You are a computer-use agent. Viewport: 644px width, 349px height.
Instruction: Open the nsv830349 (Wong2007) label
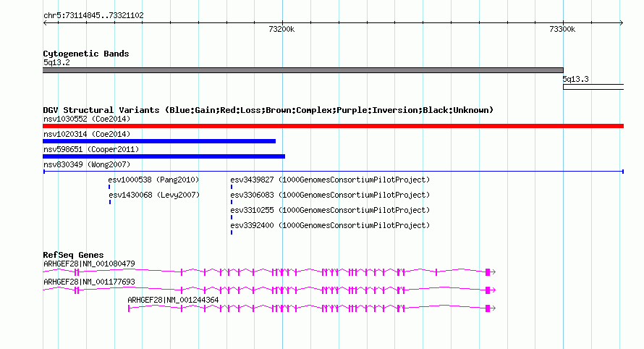pos(87,164)
